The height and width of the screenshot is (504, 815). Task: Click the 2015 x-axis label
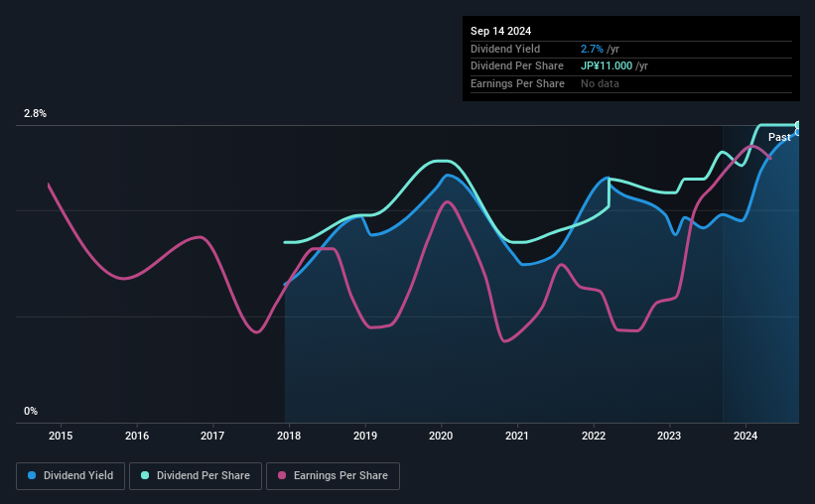[x=61, y=436]
